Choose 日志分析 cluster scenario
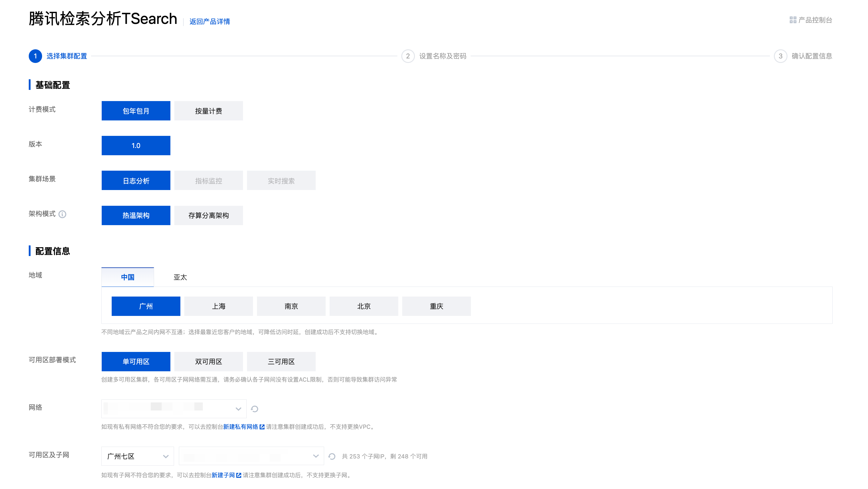This screenshot has height=489, width=868. pos(136,181)
